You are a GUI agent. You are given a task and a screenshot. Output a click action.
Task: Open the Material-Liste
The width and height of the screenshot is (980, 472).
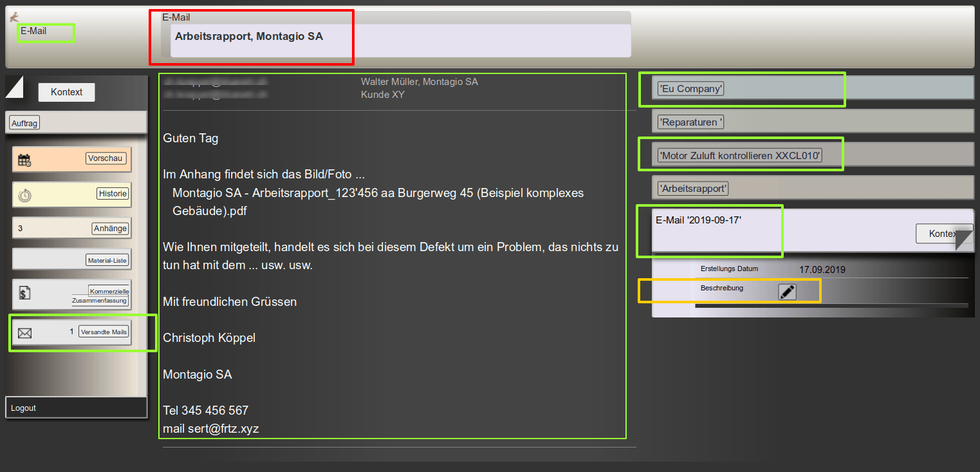pos(108,261)
